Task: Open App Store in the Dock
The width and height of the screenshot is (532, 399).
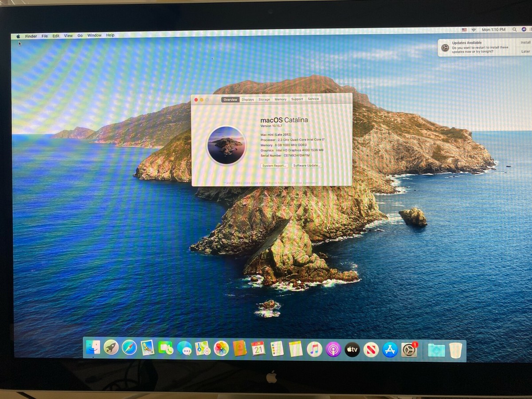Action: [390, 350]
